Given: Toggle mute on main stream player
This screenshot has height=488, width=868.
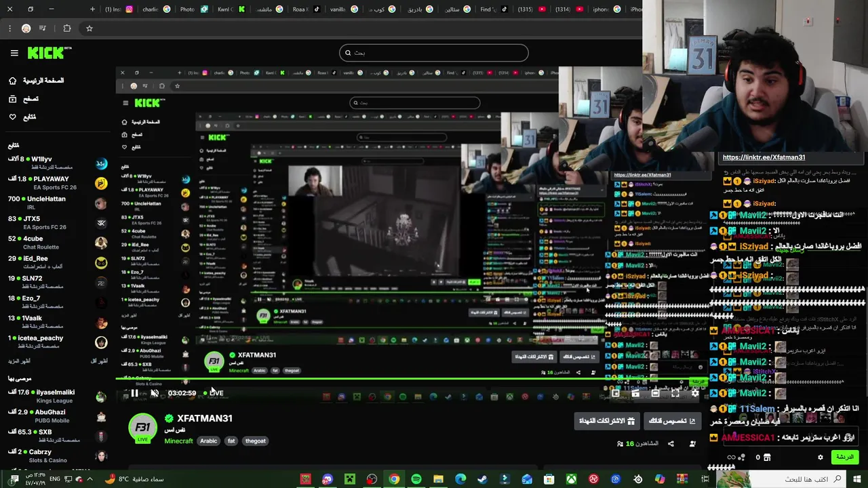Looking at the screenshot, I should 154,393.
